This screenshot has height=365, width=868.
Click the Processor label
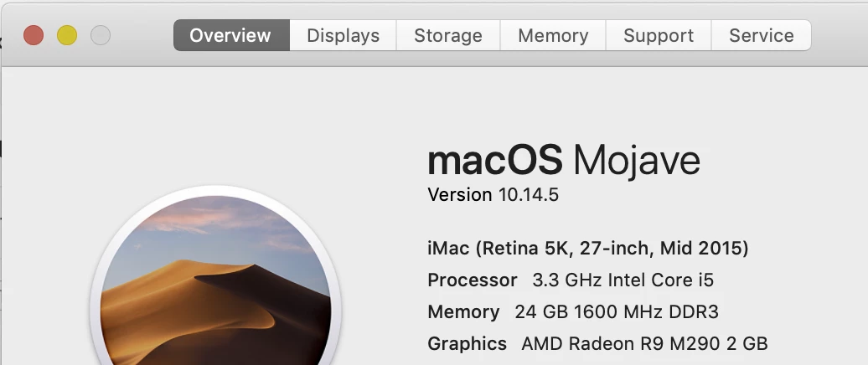coord(473,280)
